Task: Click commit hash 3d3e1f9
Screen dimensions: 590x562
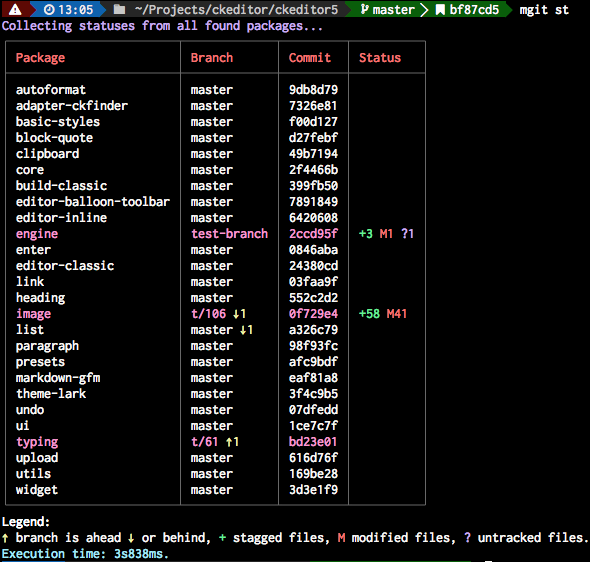Action: [313, 490]
